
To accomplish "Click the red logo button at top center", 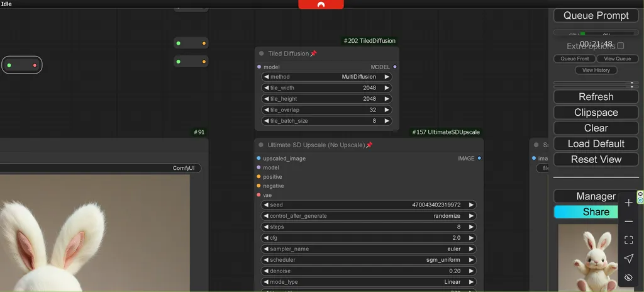I will point(321,4).
